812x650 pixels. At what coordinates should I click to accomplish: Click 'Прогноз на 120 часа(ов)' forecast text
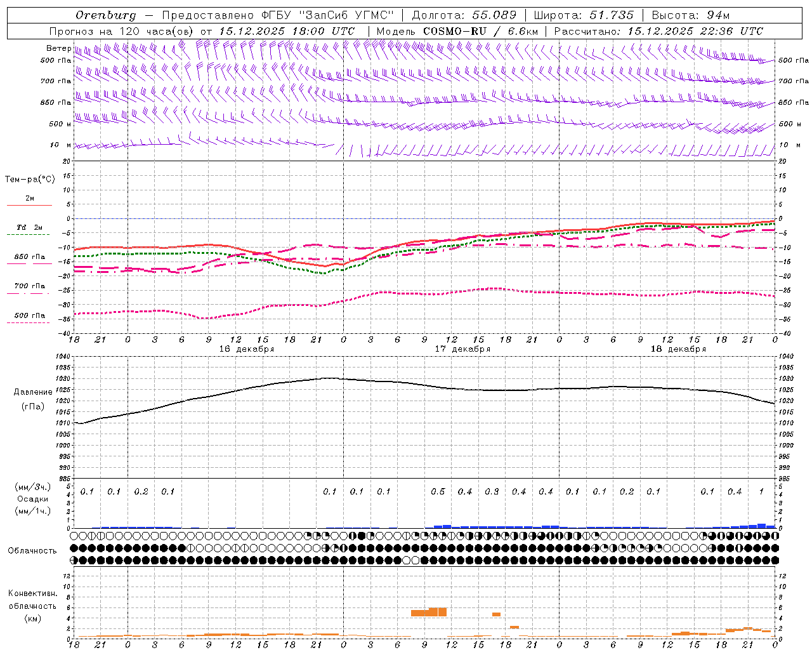coord(122,31)
